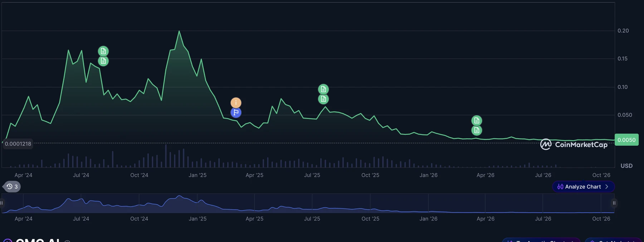Open the lower news marker near Jul '24
The width and height of the screenshot is (644, 242).
click(103, 61)
